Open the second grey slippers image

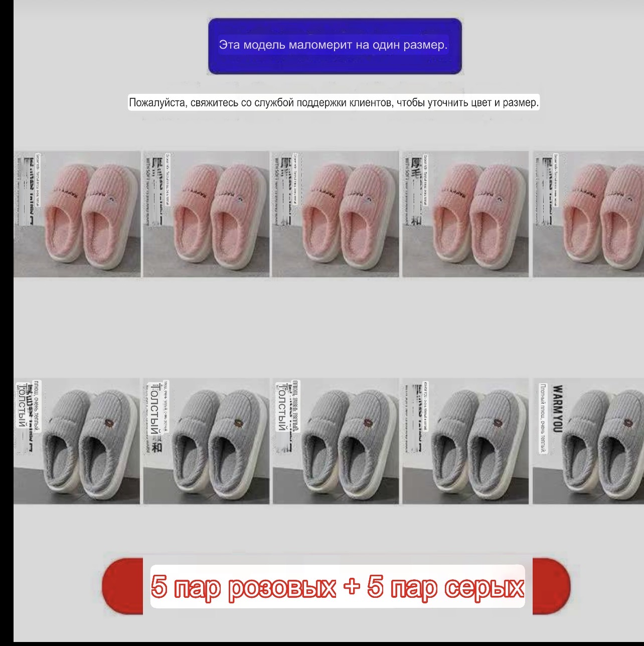206,441
